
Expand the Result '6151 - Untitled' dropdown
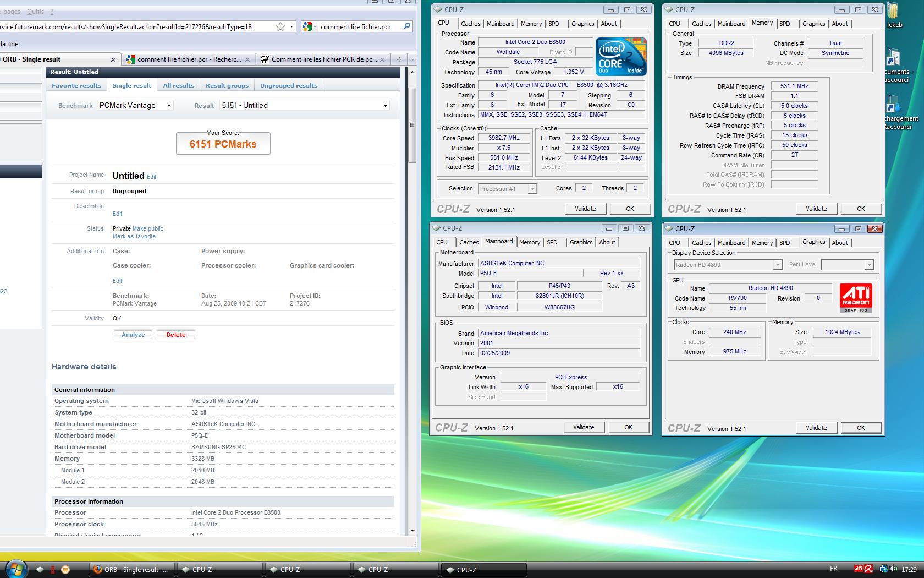[x=305, y=105]
